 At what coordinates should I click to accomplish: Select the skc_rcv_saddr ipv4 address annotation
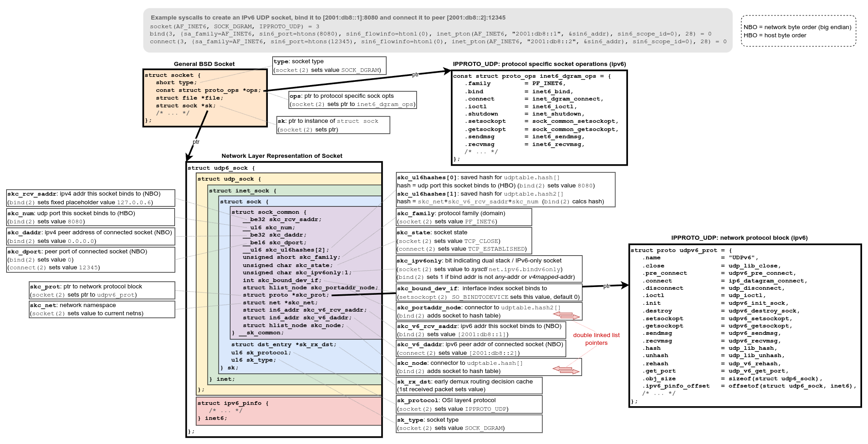pos(90,198)
